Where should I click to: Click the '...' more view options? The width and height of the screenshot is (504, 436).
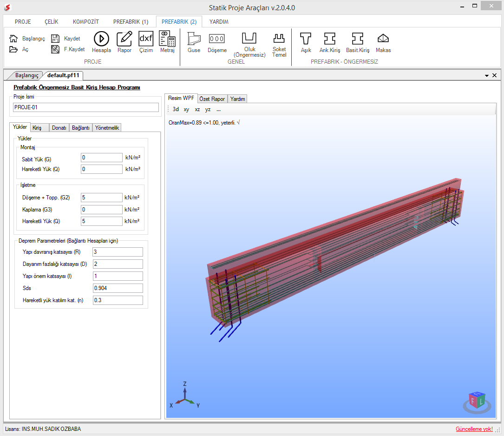tap(219, 109)
